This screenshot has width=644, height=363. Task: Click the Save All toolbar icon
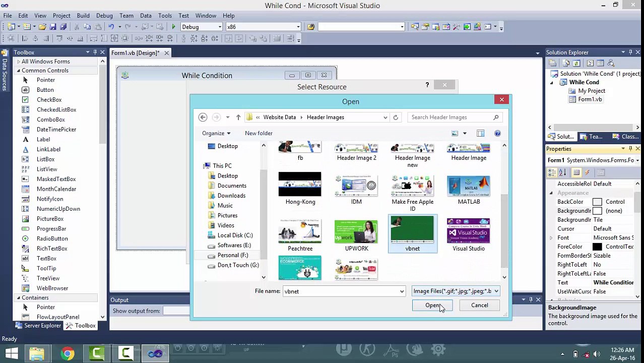[63, 27]
